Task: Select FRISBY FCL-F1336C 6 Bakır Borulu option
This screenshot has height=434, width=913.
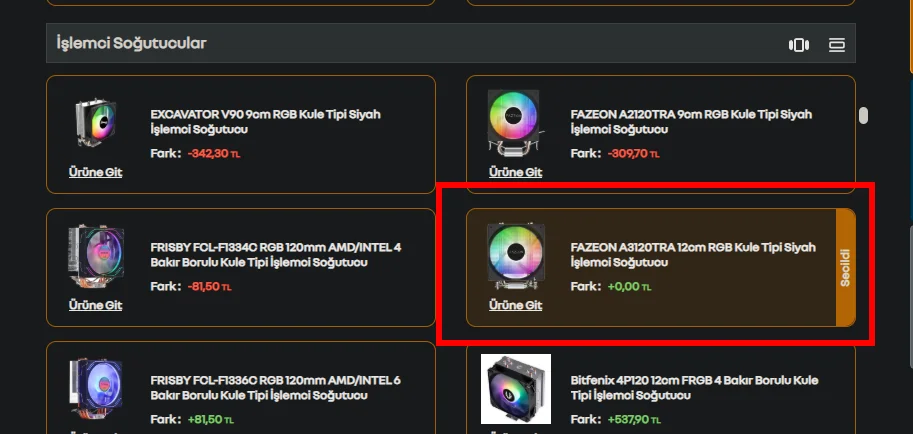Action: click(x=240, y=388)
